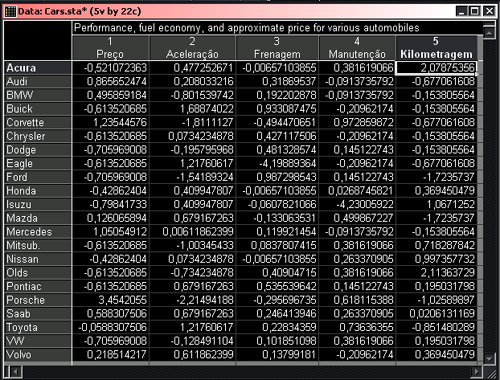Select the Preço column header
500x380 pixels.
[x=110, y=48]
